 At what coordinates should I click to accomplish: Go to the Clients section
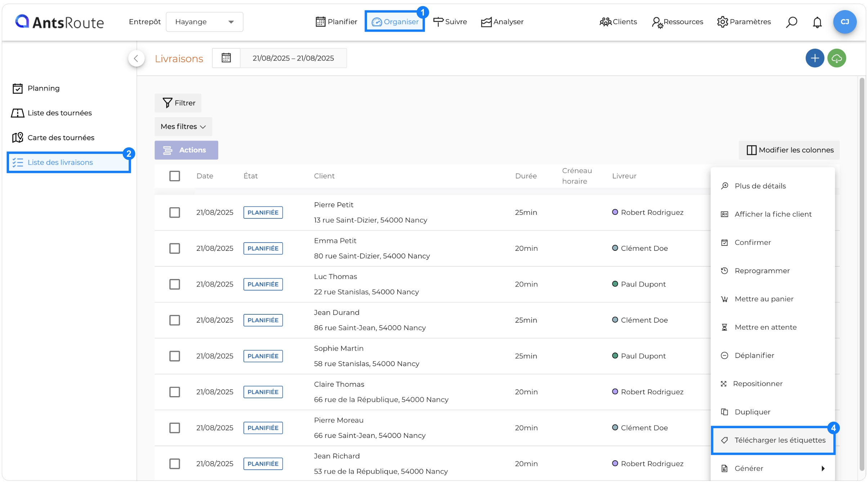(618, 22)
